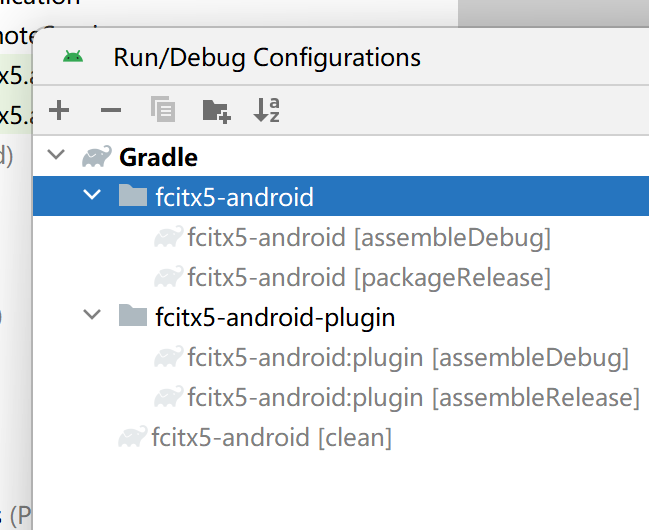The image size is (649, 530).
Task: Click the Gradle elephant icon at tree root
Action: point(97,157)
